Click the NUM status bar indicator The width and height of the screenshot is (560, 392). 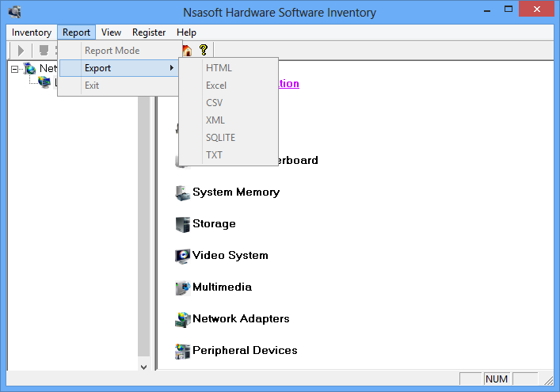coord(497,379)
